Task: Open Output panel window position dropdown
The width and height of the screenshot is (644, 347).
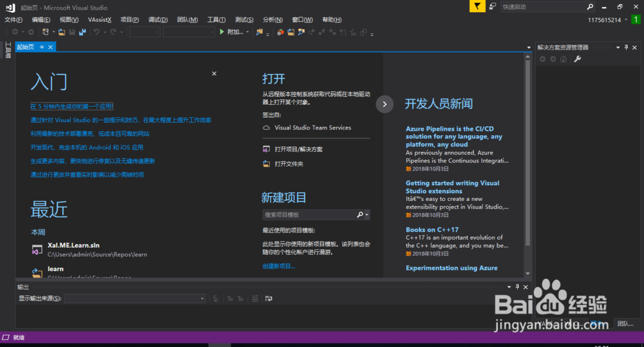Action: [509, 286]
